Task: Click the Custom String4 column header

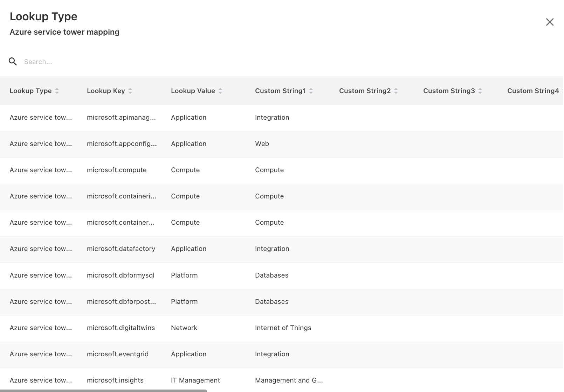Action: (533, 91)
